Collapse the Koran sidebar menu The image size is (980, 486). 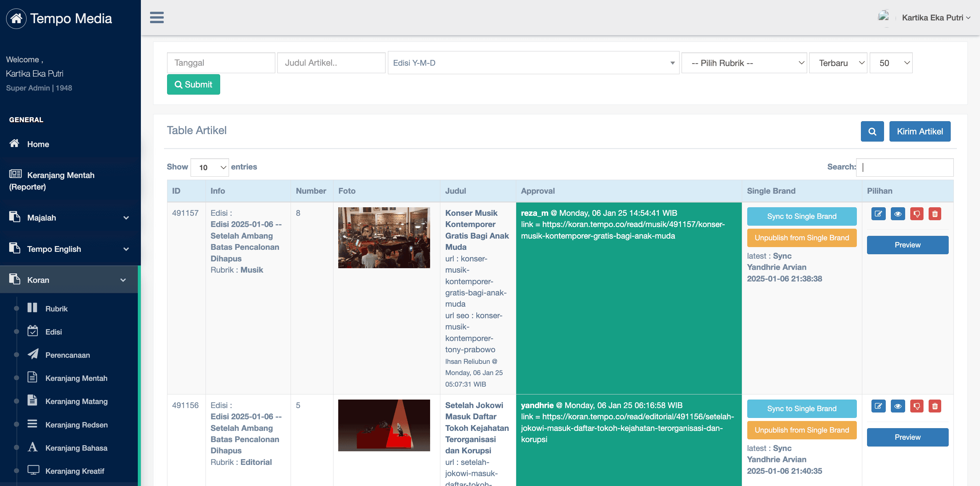[69, 280]
